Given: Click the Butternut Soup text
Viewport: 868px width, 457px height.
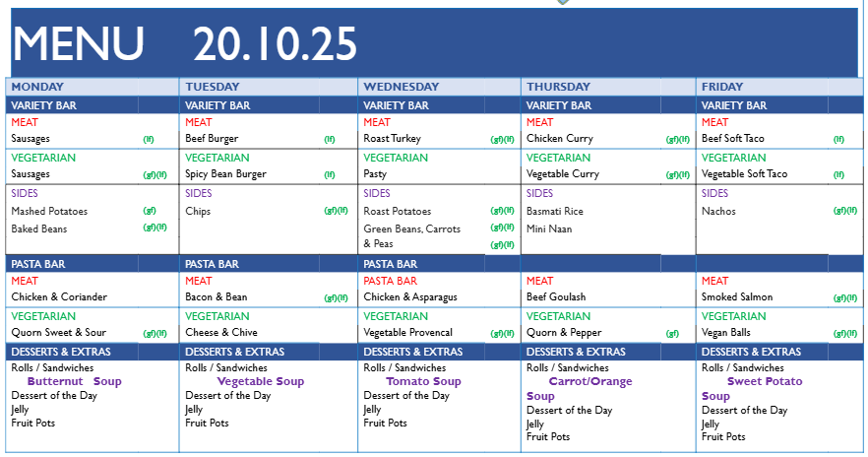Looking at the screenshot, I should point(74,381).
